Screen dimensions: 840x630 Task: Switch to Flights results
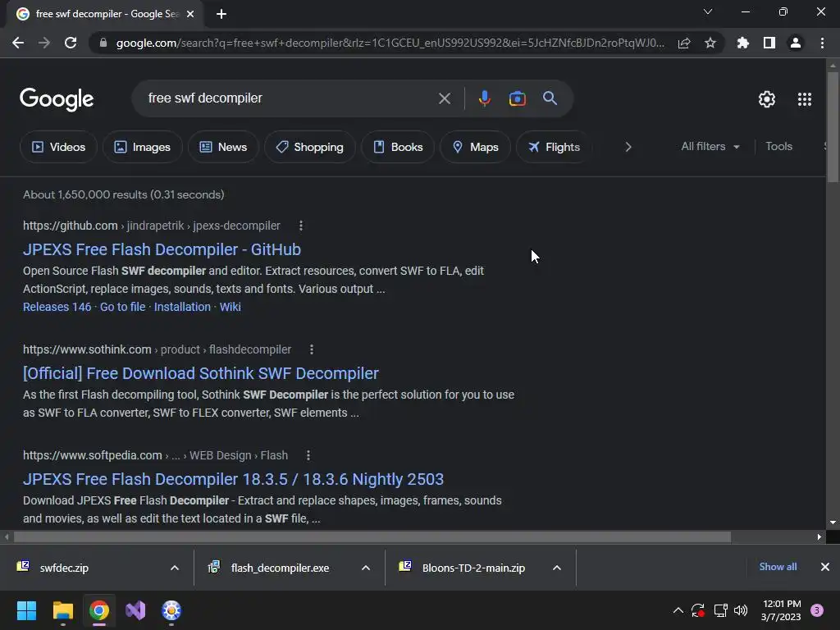[x=554, y=147]
